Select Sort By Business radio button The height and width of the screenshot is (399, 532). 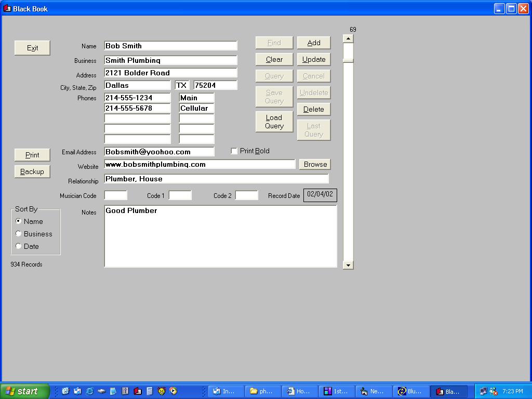click(x=19, y=234)
